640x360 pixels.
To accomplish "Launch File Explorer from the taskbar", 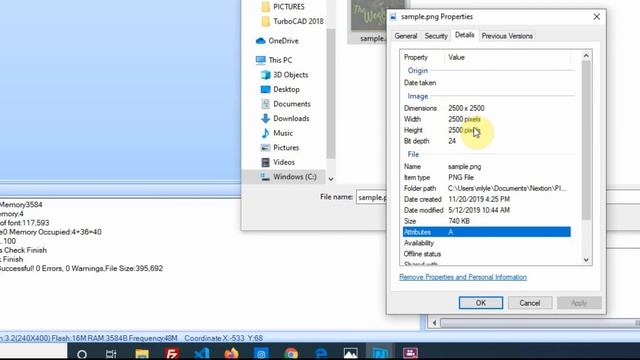I will 142,353.
